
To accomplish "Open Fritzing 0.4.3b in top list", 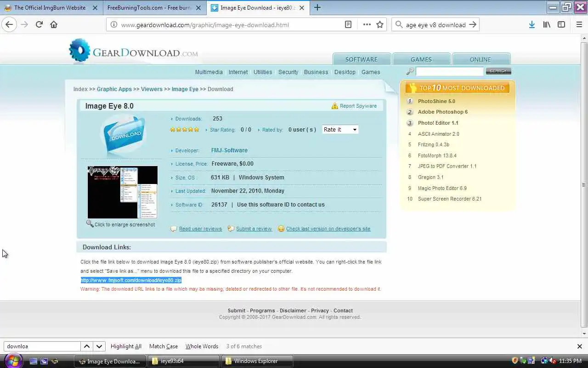I will pyautogui.click(x=433, y=144).
